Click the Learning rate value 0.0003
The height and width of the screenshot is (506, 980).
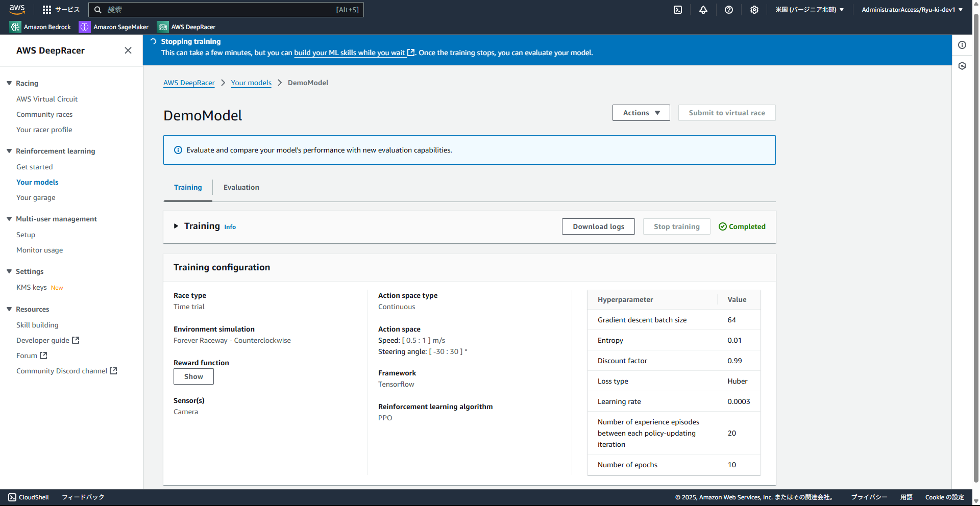pyautogui.click(x=739, y=401)
